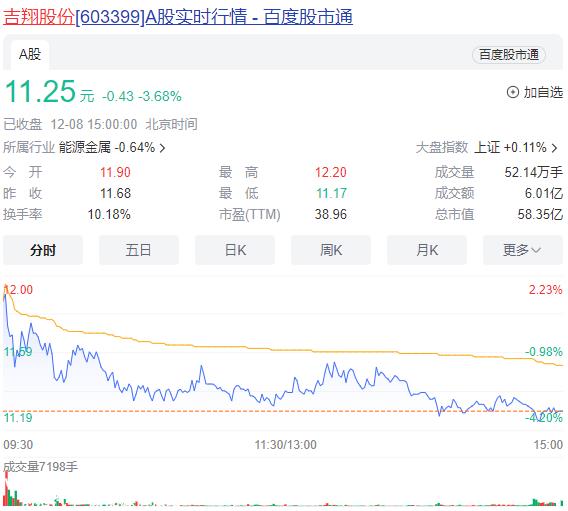Click the 市盈(TTM) value 38.96

(330, 214)
